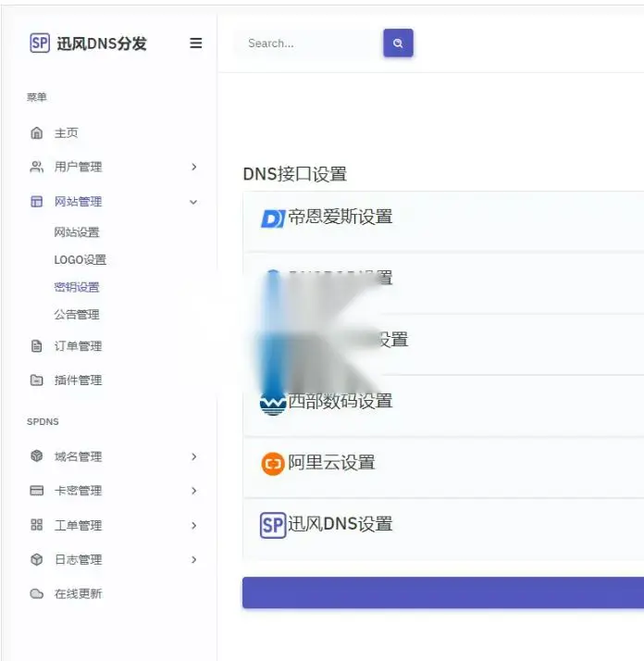Click the SP logo of 迅风DNS设置
Viewport: 644px width, 661px height.
tap(273, 525)
